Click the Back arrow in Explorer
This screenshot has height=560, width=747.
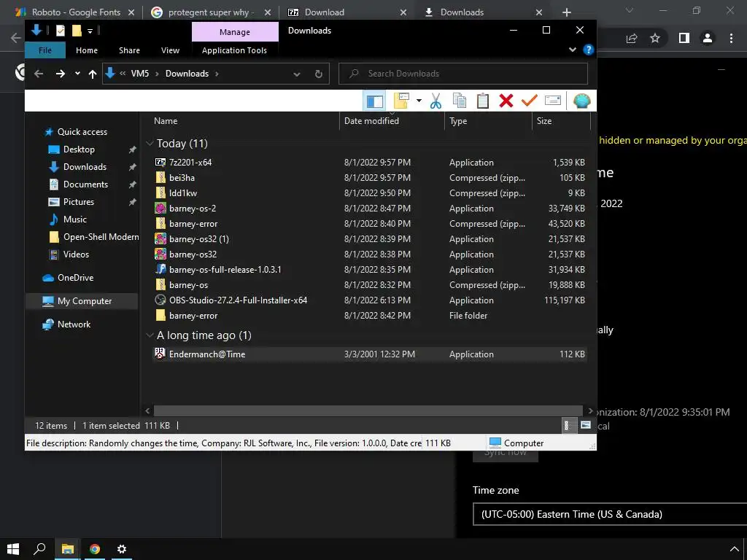(39, 74)
